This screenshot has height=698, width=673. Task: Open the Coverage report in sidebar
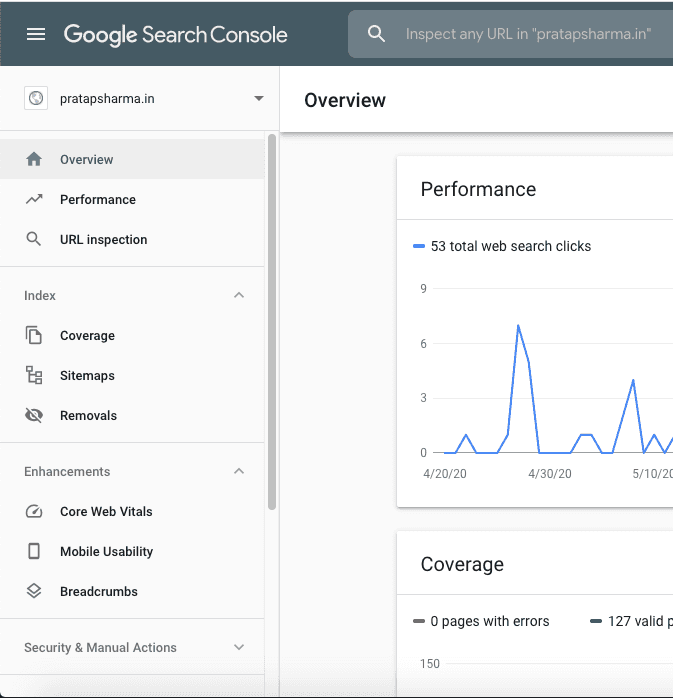point(132,335)
